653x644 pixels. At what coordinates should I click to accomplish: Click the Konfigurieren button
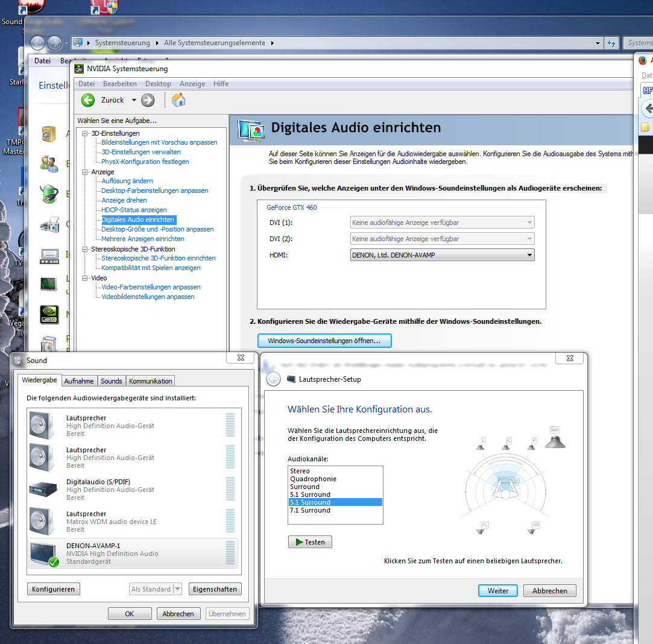(x=53, y=589)
